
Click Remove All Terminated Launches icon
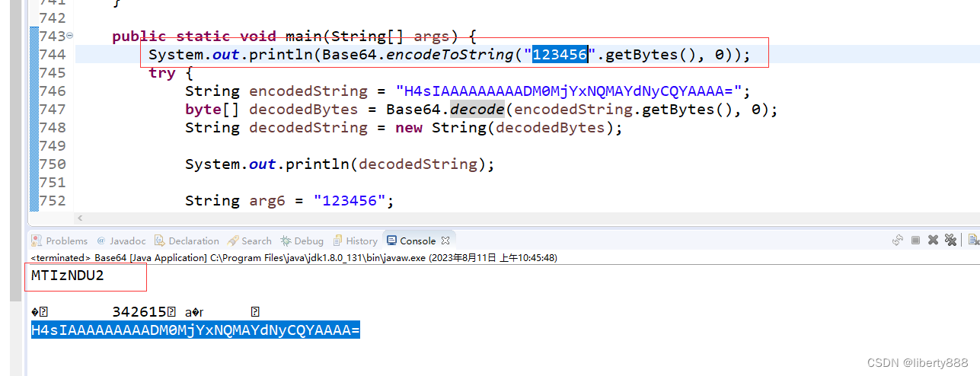pyautogui.click(x=950, y=241)
